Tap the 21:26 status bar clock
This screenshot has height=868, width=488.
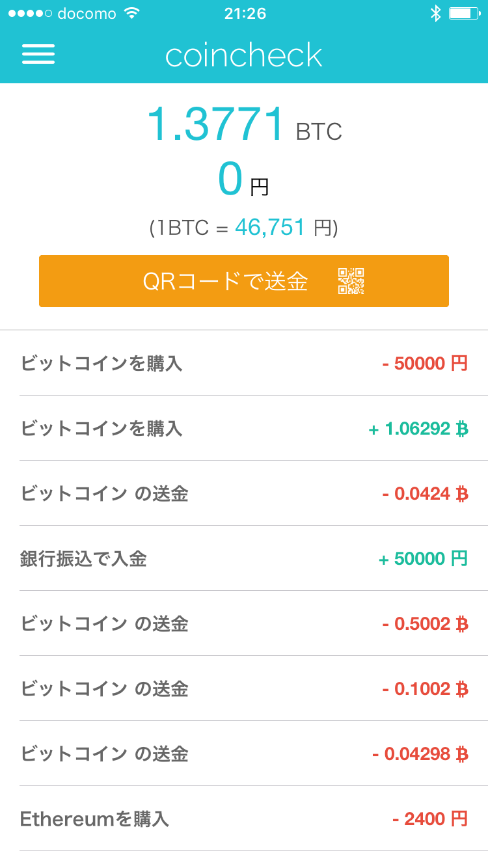point(245,14)
